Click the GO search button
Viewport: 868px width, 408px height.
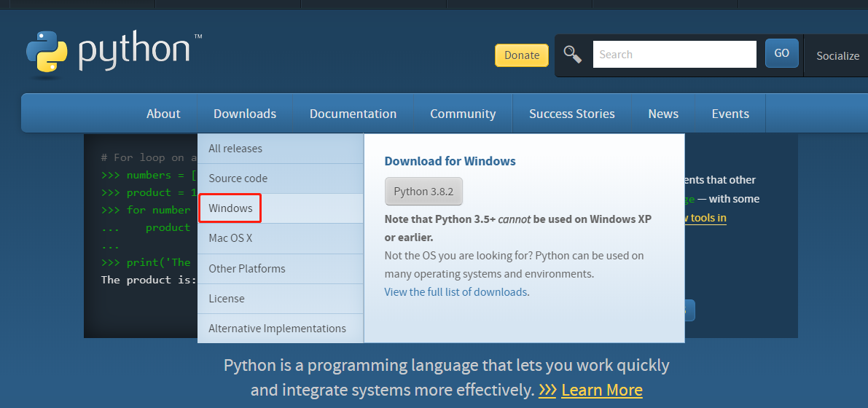pos(782,53)
